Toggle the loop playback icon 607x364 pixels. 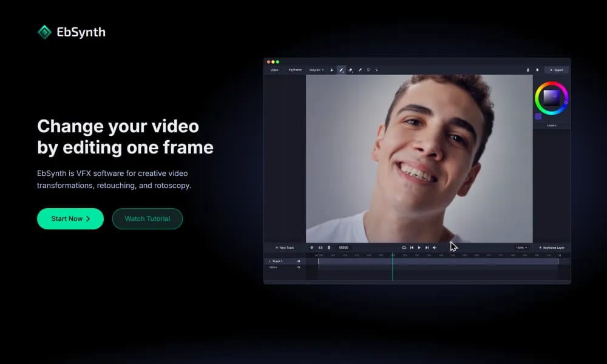click(404, 248)
